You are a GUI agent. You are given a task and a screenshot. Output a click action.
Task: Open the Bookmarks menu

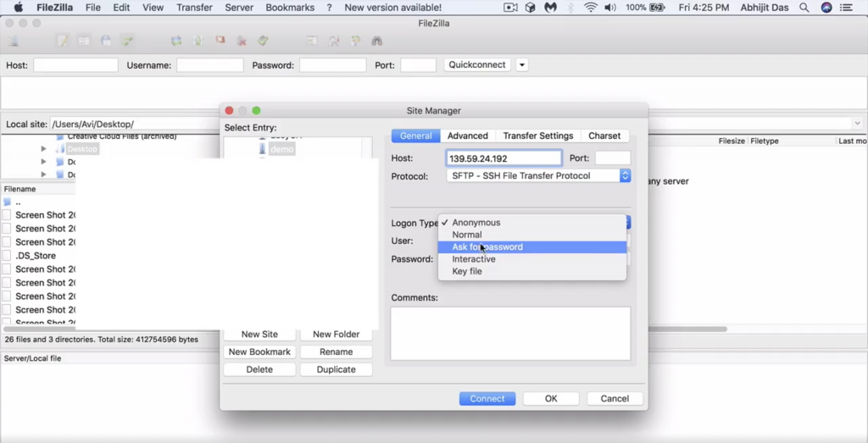pyautogui.click(x=290, y=8)
